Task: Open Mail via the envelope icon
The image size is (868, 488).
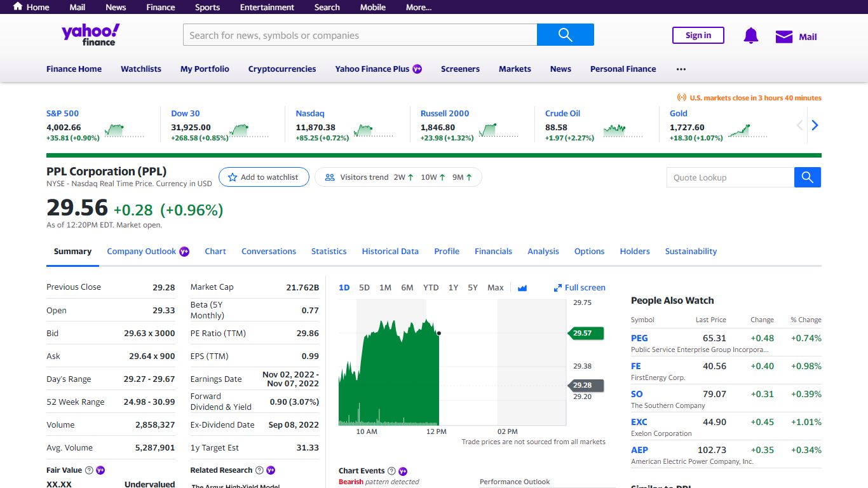Action: [784, 37]
